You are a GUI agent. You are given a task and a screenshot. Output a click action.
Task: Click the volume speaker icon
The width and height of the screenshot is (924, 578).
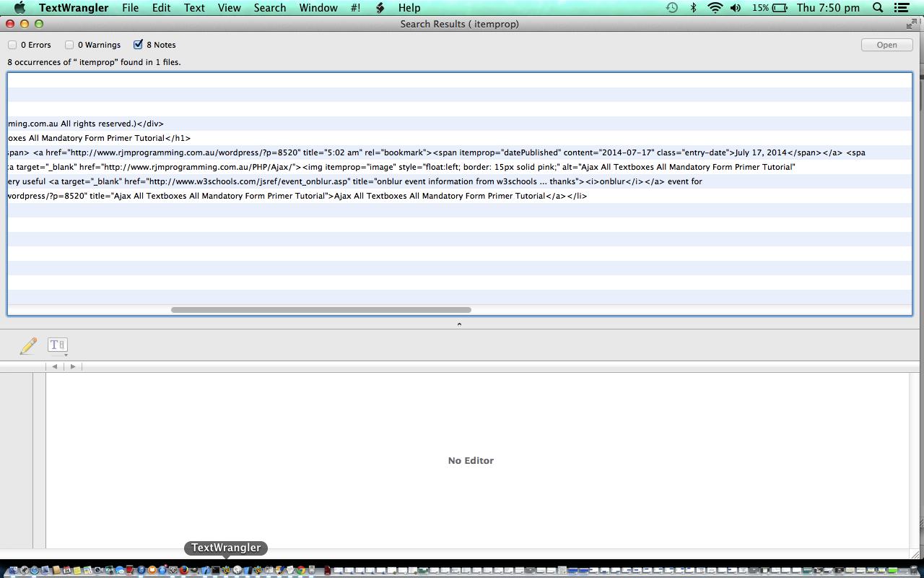click(736, 8)
